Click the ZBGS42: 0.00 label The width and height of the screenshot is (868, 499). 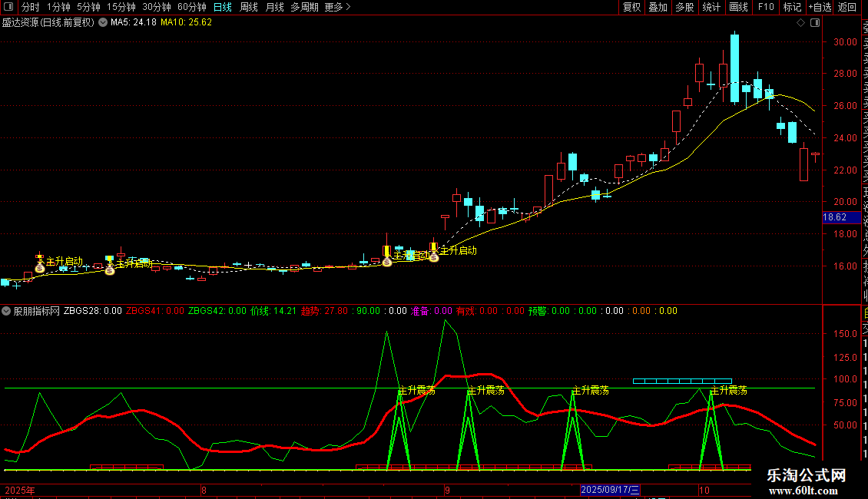(217, 311)
